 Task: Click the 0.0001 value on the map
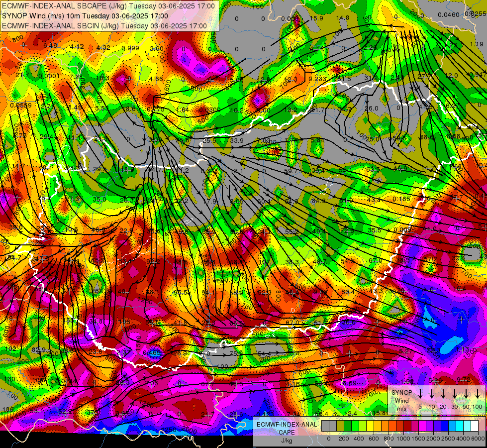[x=49, y=76]
